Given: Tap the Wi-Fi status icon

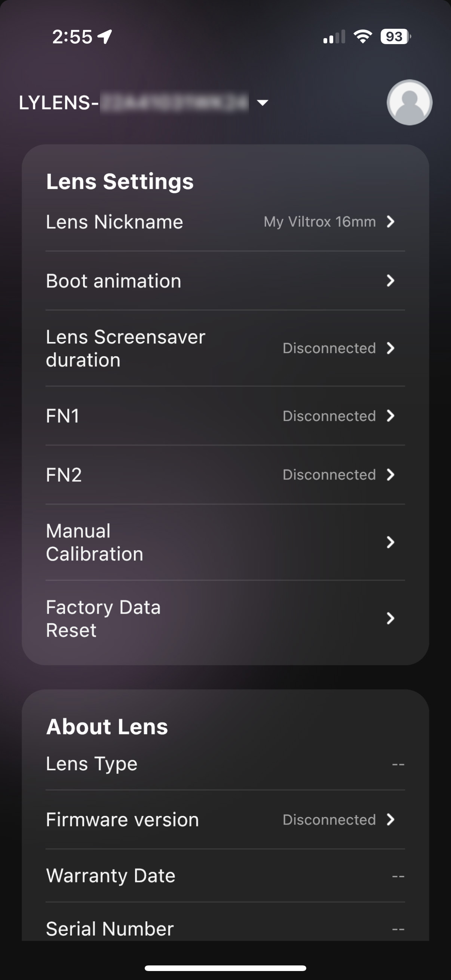Looking at the screenshot, I should point(362,37).
